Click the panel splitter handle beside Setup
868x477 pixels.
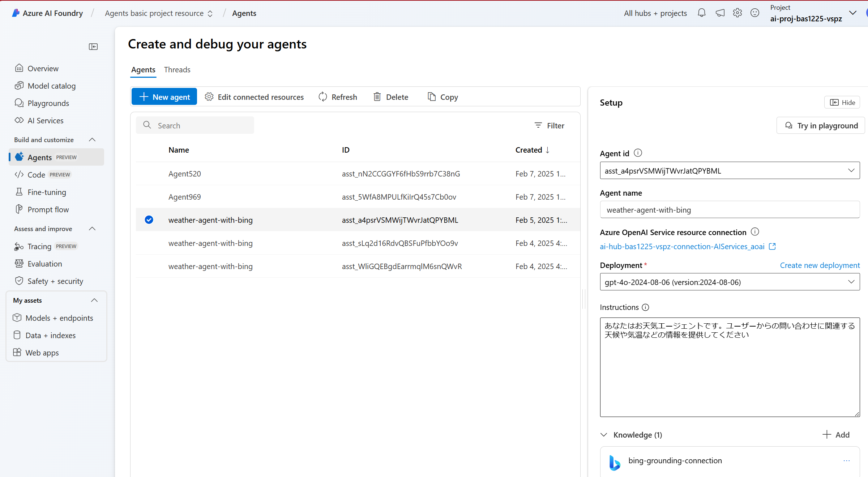(x=584, y=299)
